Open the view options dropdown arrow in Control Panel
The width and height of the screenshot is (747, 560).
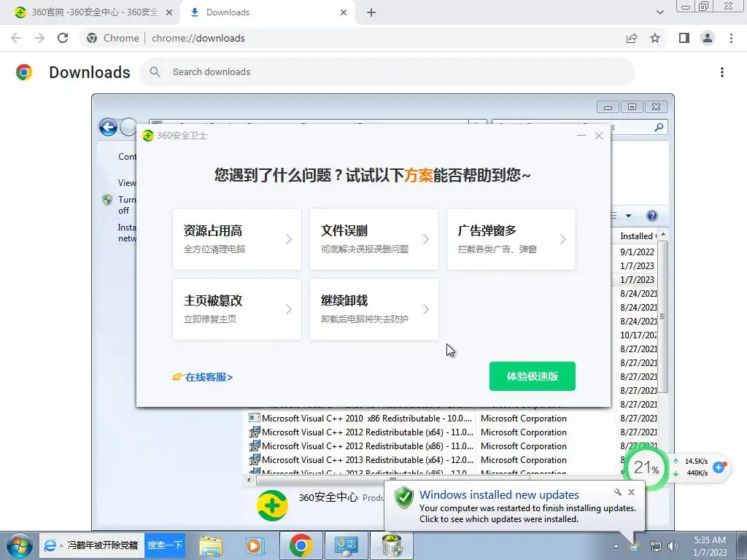628,216
